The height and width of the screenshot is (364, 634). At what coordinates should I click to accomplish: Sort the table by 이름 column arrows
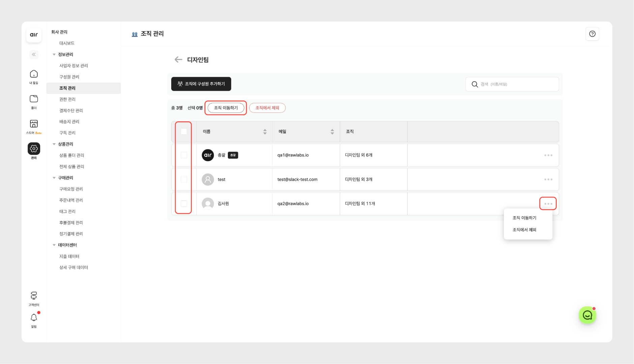(265, 132)
